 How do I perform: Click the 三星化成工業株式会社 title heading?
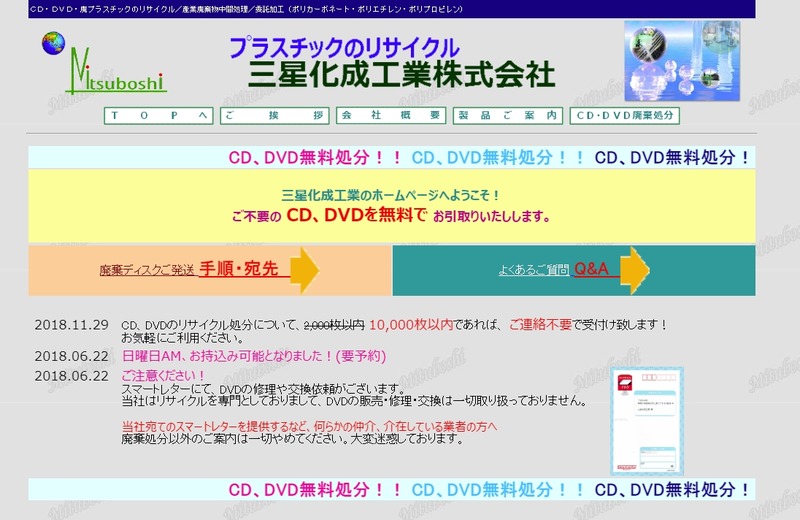(402, 75)
